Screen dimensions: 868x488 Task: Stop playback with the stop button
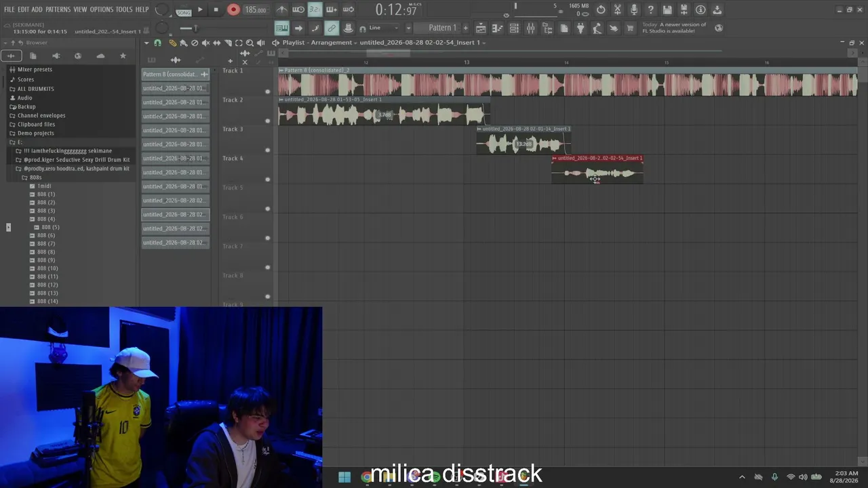(x=216, y=9)
